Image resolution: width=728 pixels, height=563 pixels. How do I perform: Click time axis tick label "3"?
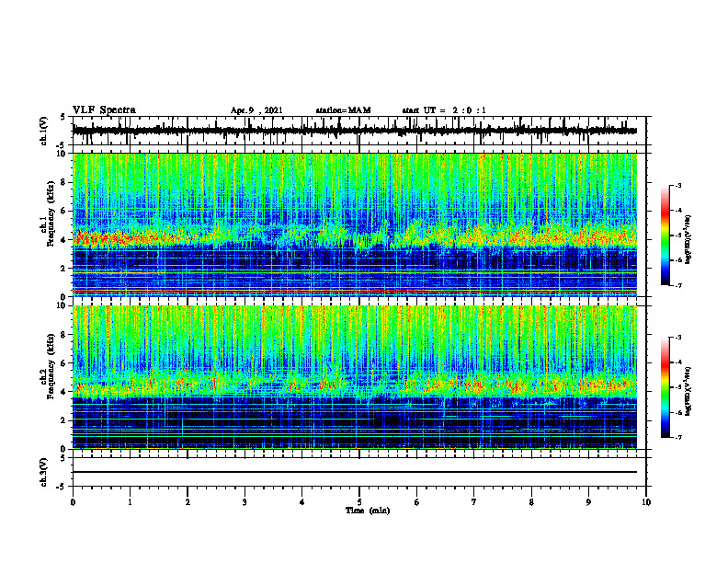(x=245, y=502)
